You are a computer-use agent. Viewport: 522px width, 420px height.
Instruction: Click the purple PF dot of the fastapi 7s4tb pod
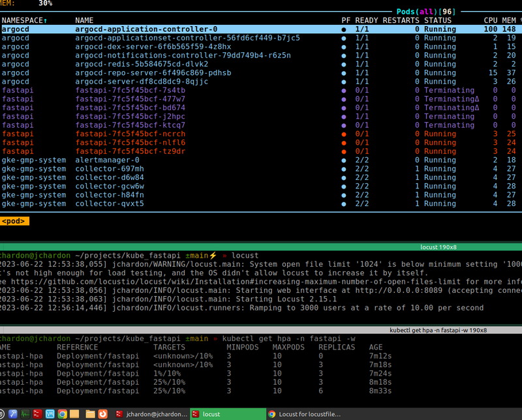click(x=344, y=91)
